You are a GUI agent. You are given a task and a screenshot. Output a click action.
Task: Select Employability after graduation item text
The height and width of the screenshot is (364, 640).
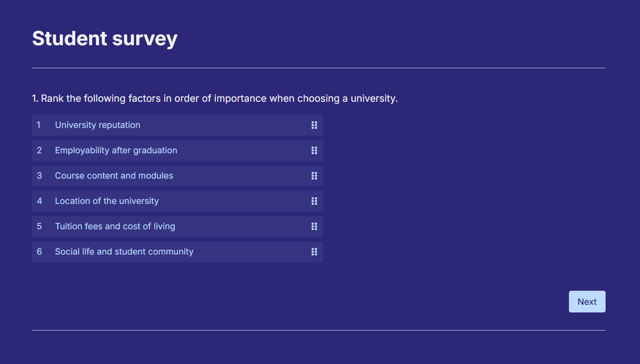coord(116,151)
